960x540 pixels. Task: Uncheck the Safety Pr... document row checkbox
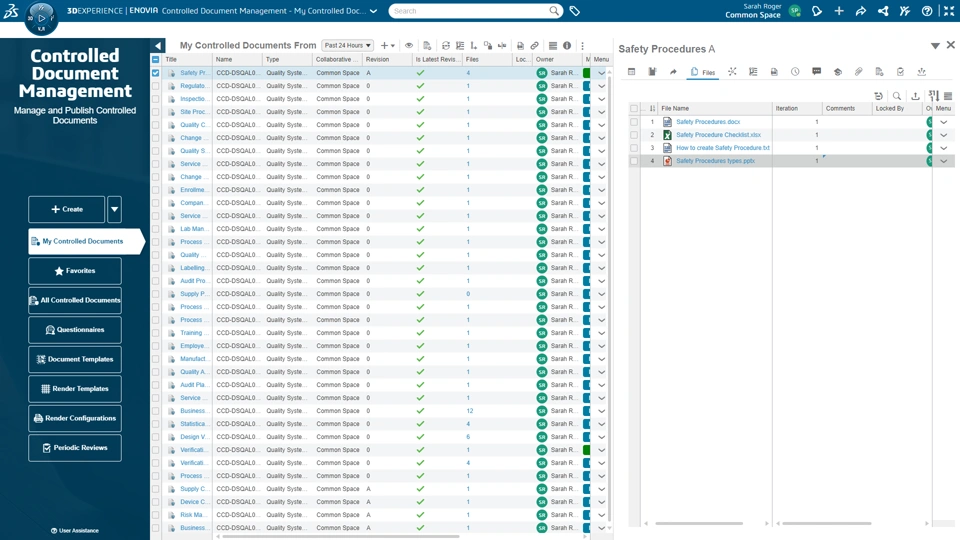(x=156, y=73)
